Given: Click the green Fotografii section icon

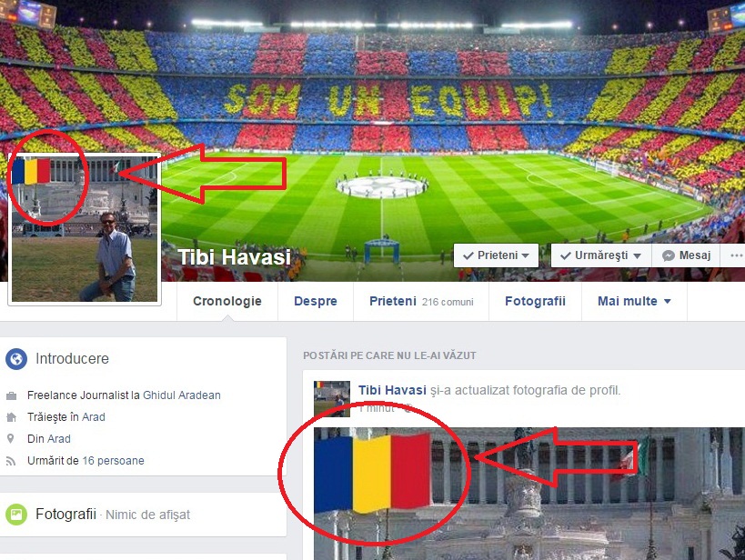Looking at the screenshot, I should pyautogui.click(x=16, y=514).
